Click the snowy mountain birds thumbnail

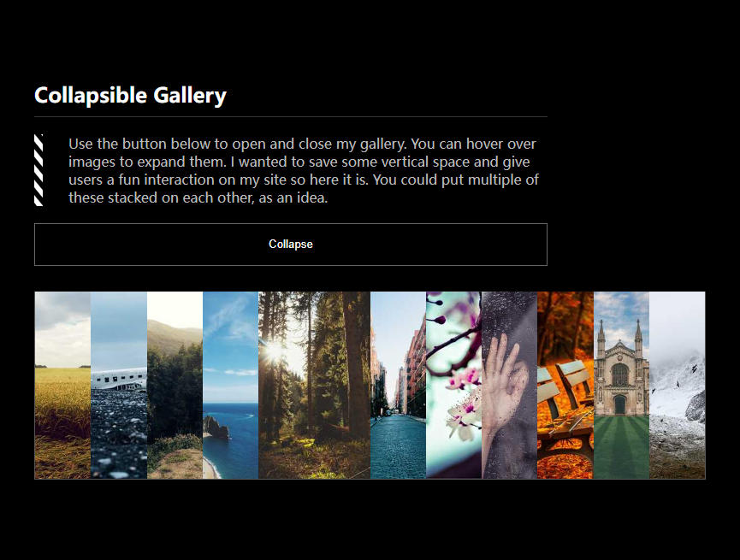click(678, 385)
